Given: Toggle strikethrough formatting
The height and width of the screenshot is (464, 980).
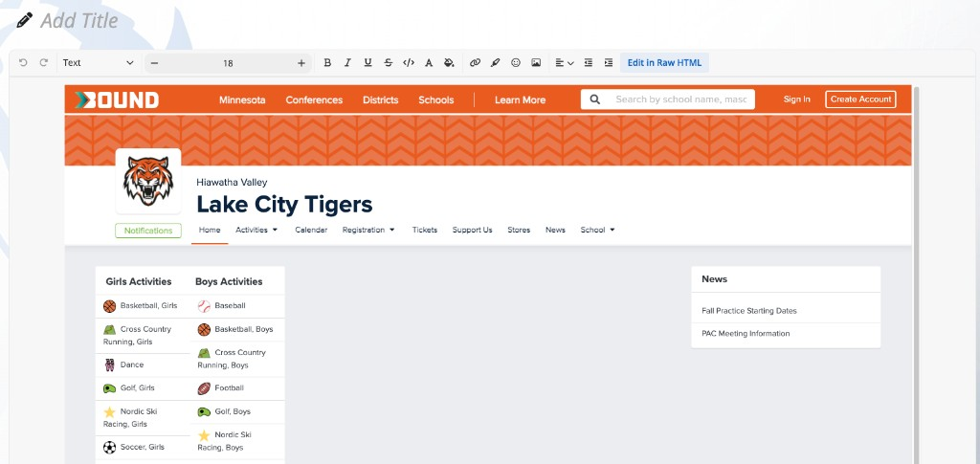Looking at the screenshot, I should point(389,62).
